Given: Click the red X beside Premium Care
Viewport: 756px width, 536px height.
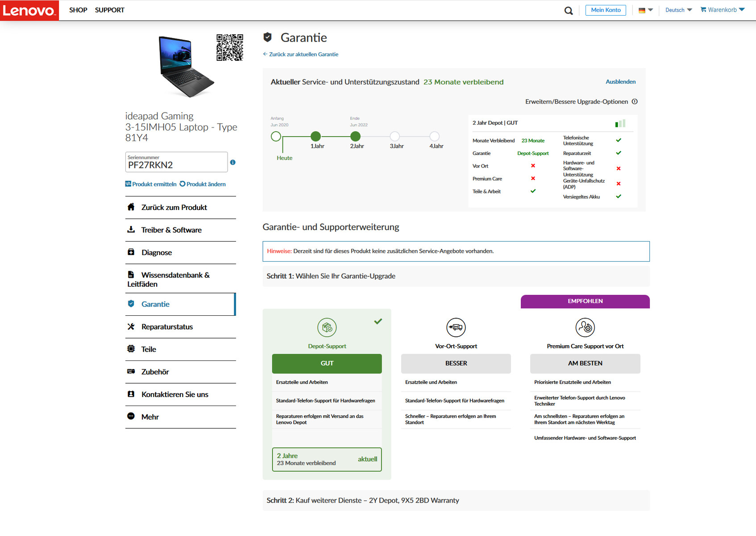Looking at the screenshot, I should [x=533, y=178].
